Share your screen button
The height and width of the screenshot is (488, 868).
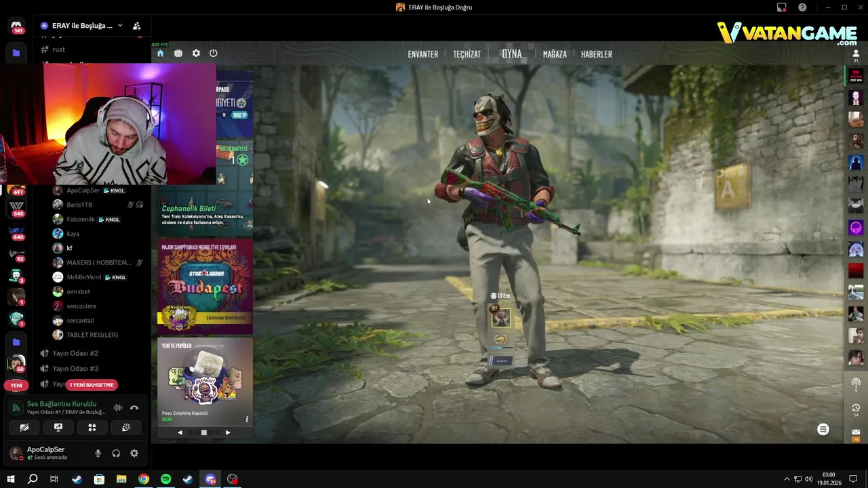(x=58, y=428)
